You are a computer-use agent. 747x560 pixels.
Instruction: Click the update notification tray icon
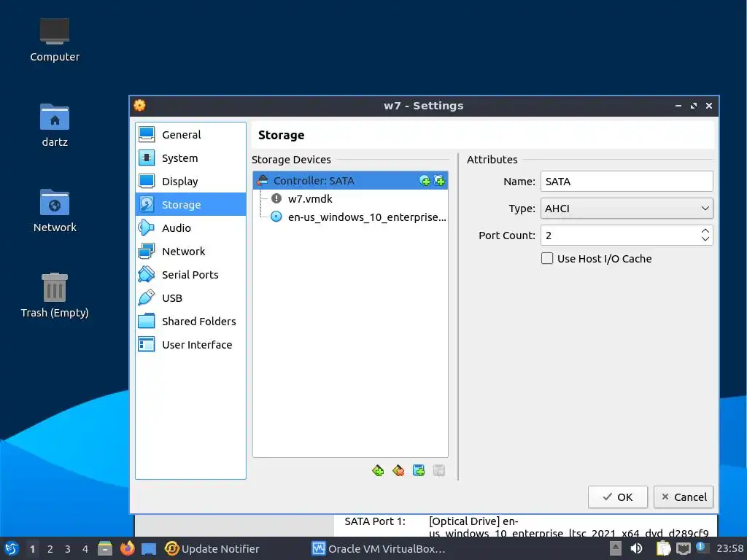(x=701, y=547)
